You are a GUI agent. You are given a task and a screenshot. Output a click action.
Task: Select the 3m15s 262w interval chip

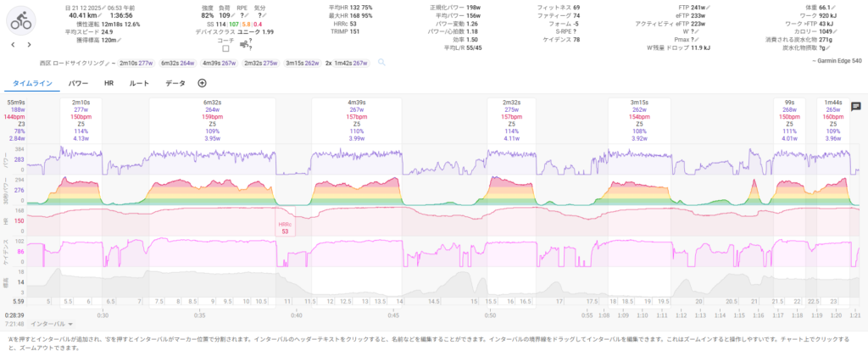click(x=303, y=63)
